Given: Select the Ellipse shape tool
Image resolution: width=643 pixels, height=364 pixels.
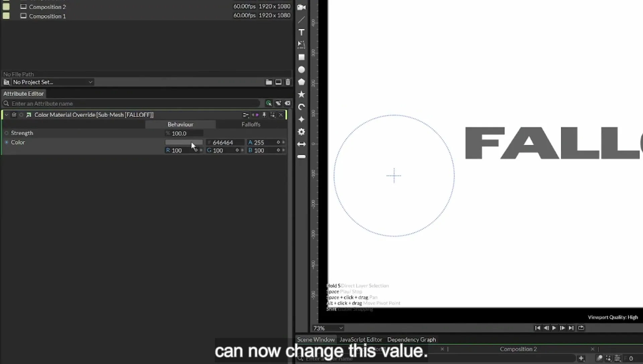Looking at the screenshot, I should [301, 70].
